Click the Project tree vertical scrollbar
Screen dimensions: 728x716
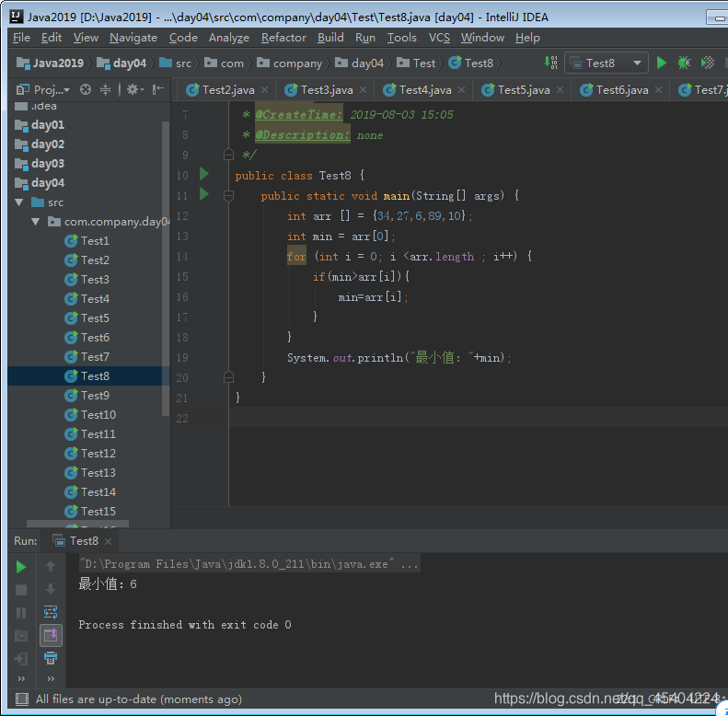[x=166, y=269]
